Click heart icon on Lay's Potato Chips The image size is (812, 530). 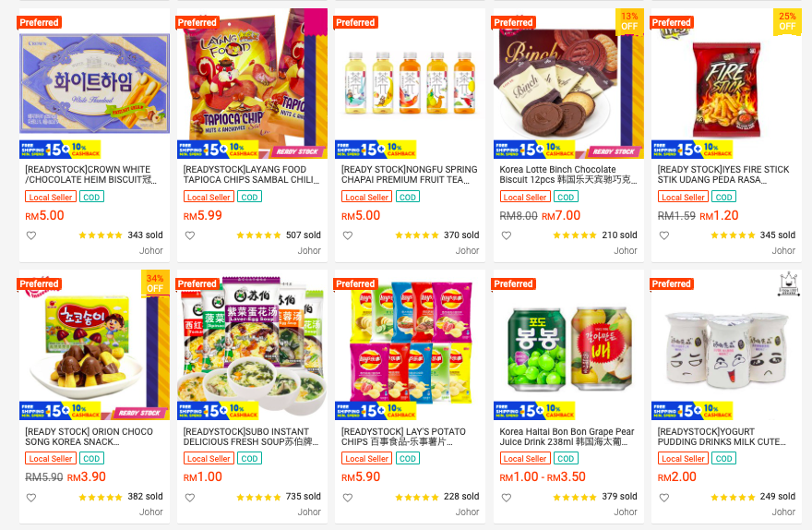[348, 498]
